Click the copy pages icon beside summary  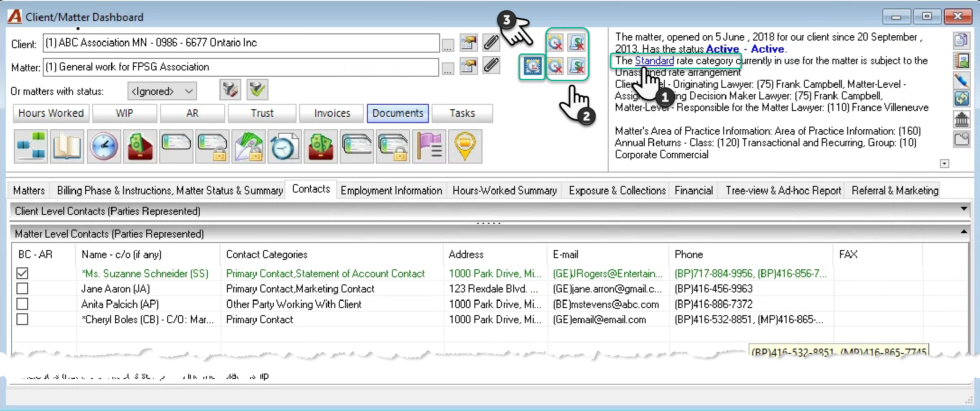click(961, 41)
